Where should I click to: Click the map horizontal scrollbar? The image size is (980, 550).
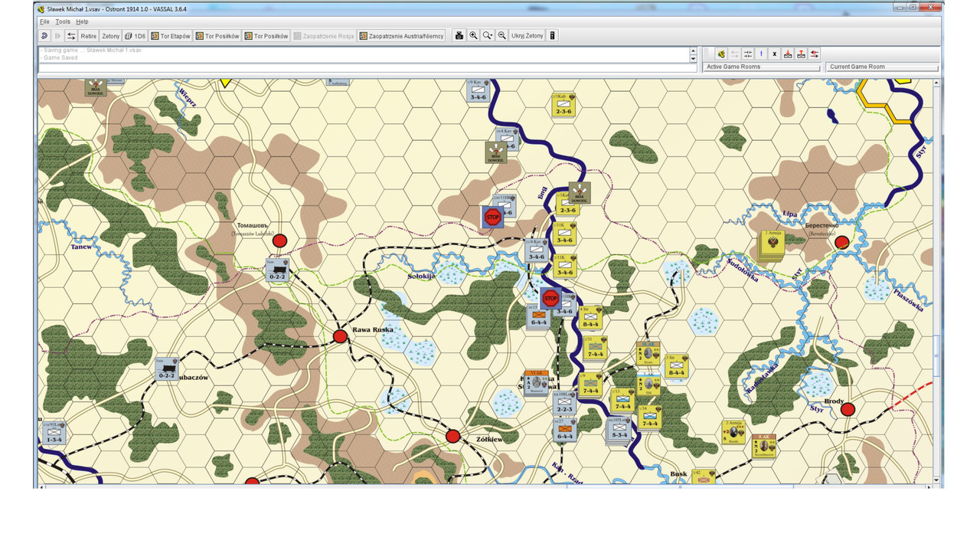486,486
